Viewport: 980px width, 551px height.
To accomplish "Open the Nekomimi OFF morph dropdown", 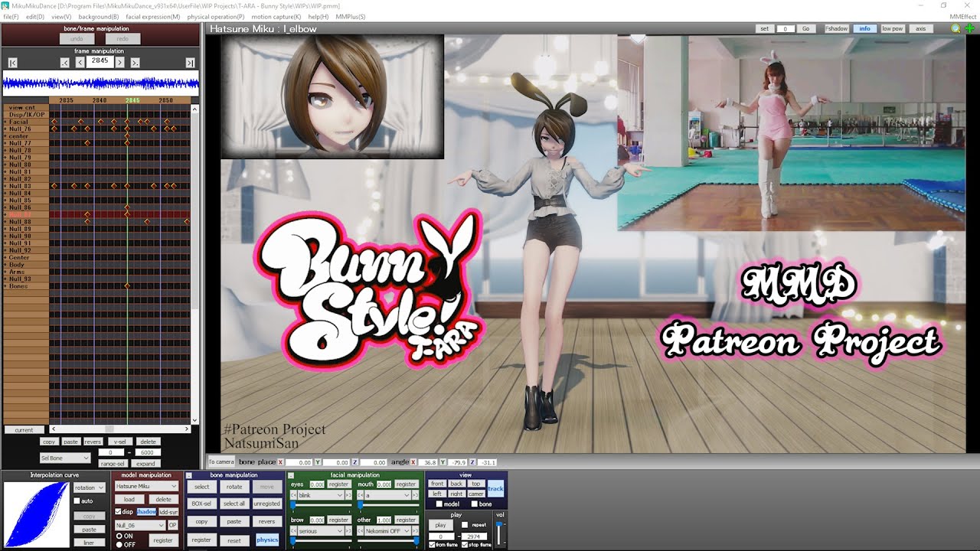I will (x=388, y=530).
